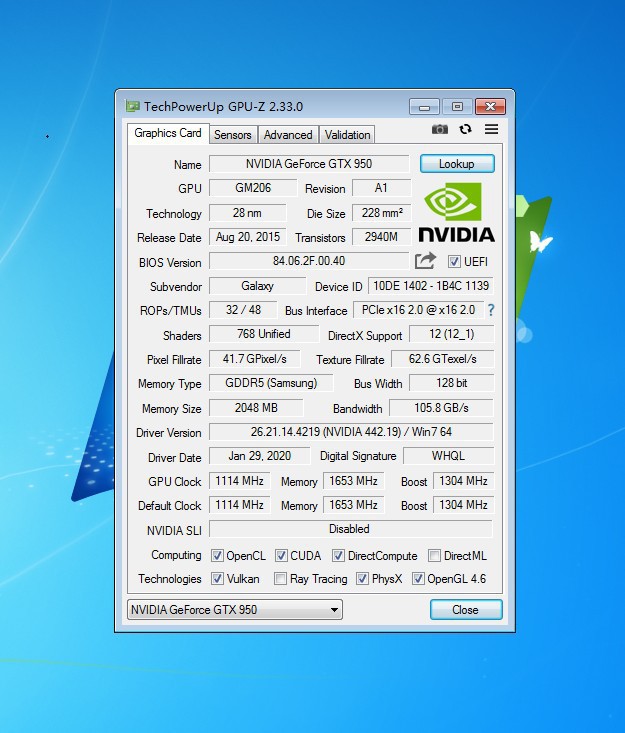Click Bus Width value 128 bit

pyautogui.click(x=452, y=383)
